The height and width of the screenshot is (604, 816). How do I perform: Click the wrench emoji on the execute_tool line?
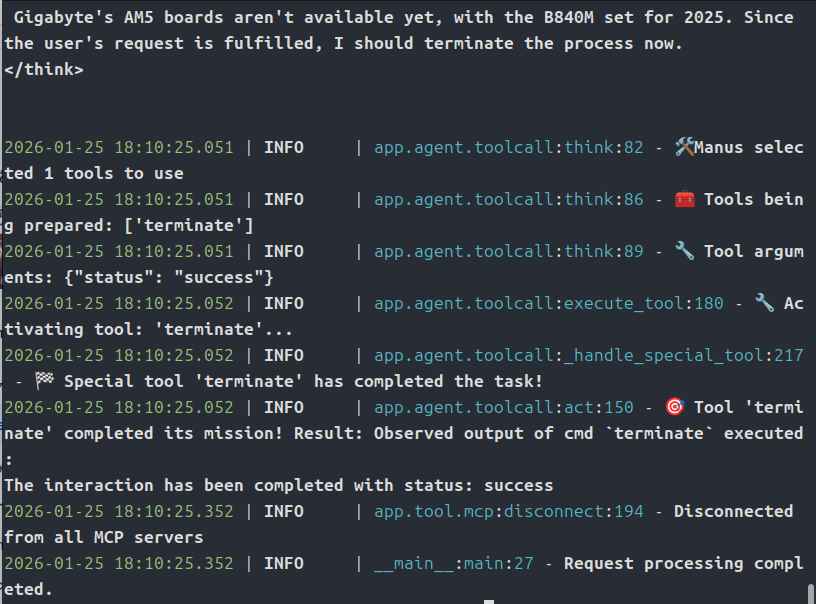(765, 303)
